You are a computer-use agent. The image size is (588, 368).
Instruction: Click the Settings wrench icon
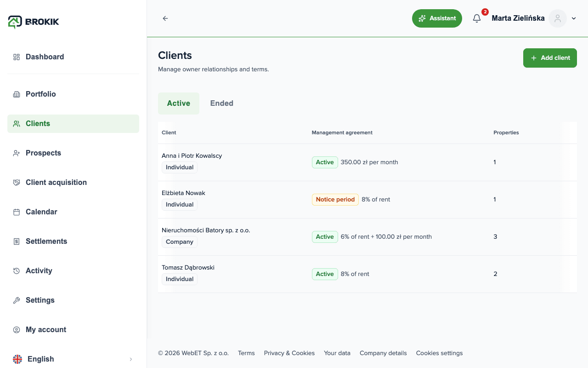(x=17, y=300)
